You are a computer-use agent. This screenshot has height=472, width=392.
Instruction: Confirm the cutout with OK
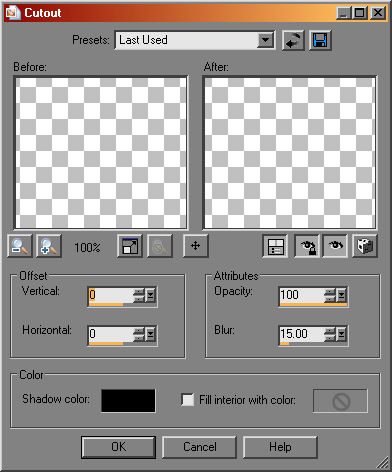118,447
